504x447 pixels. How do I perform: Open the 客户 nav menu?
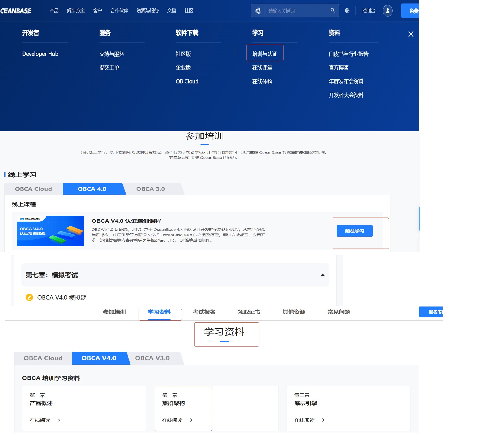pyautogui.click(x=98, y=11)
